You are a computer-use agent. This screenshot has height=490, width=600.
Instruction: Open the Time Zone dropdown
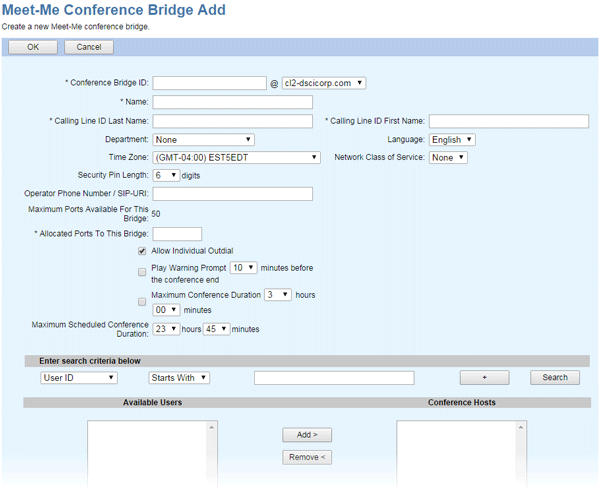click(236, 158)
